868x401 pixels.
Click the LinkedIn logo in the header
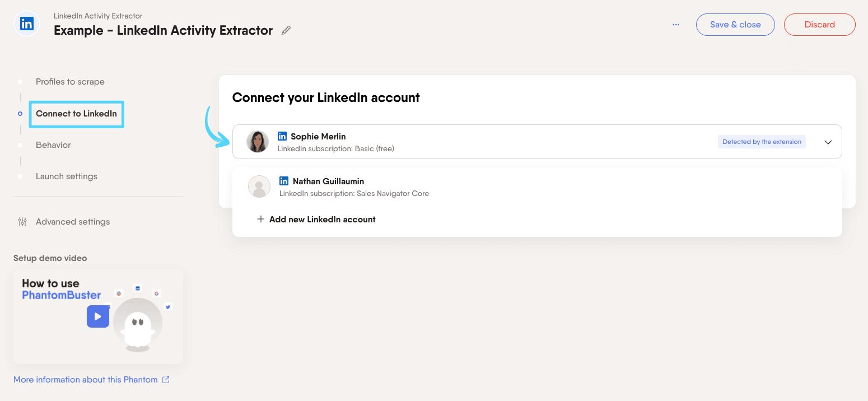pyautogui.click(x=26, y=25)
